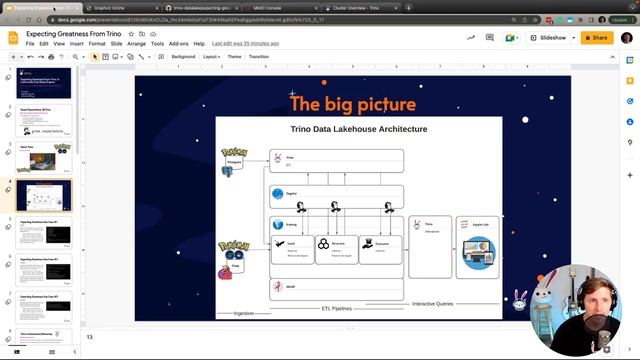Switch to filmstrip view at bottom left
The width and height of the screenshot is (640, 360).
coord(17,352)
